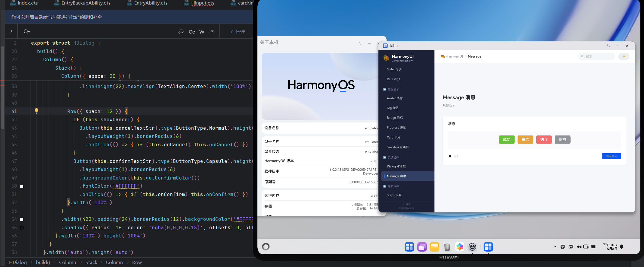Click the green 成功 message button

point(507,139)
